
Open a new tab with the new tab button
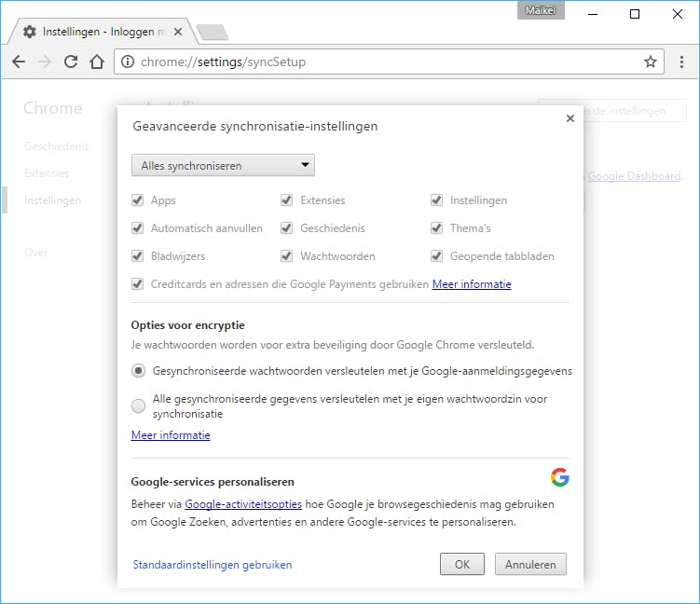coord(213,32)
